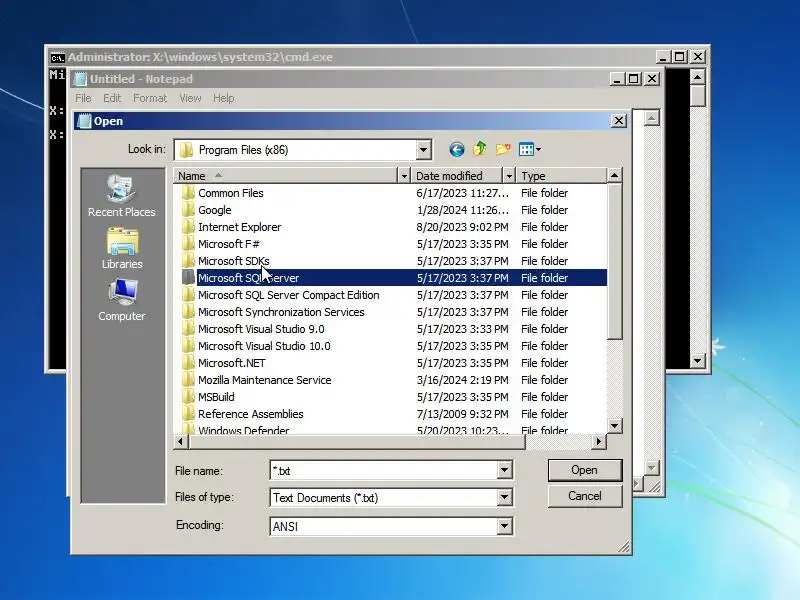Expand the Files of type dropdown

click(x=504, y=497)
